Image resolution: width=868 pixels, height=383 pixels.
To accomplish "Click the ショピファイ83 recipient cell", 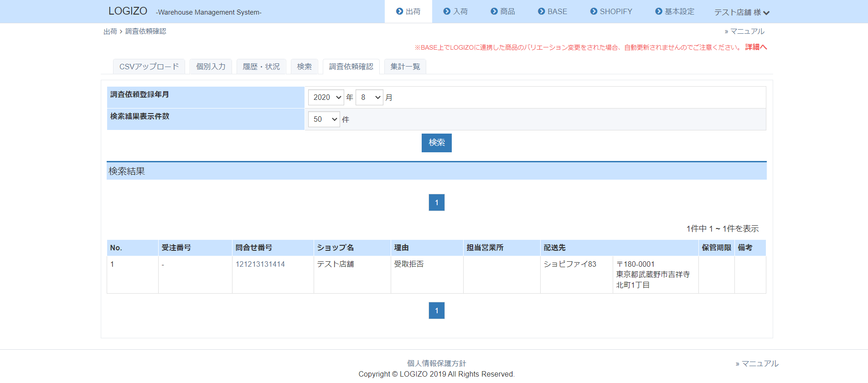I will click(x=577, y=274).
